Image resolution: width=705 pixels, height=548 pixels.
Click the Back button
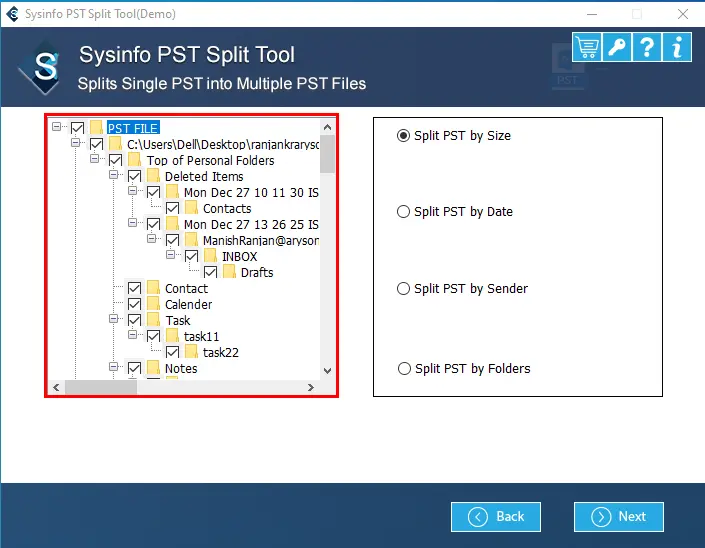click(496, 517)
